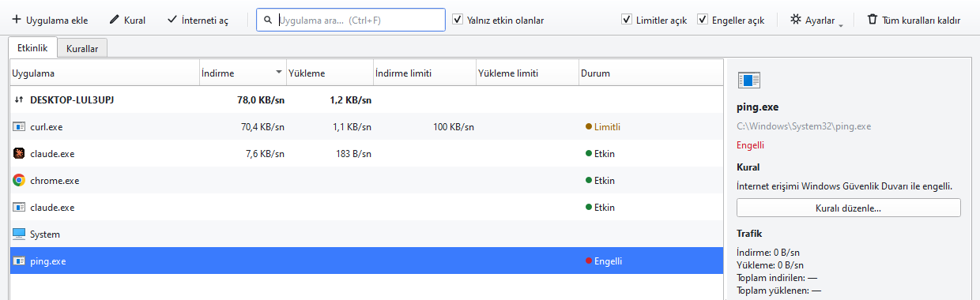The image size is (980, 300).
Task: Click the blue window icon of second claude.exe
Action: coord(19,207)
